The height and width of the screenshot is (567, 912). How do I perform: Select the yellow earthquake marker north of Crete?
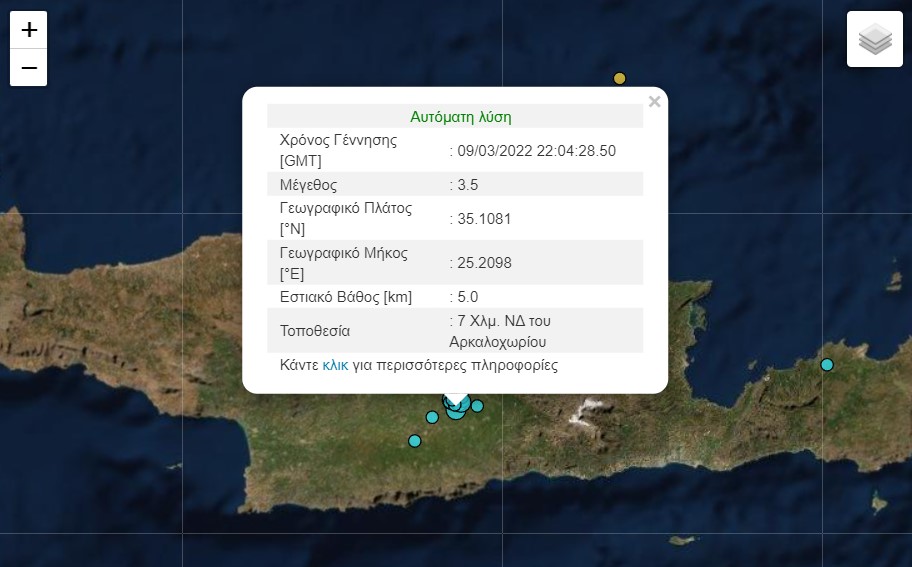pos(619,78)
